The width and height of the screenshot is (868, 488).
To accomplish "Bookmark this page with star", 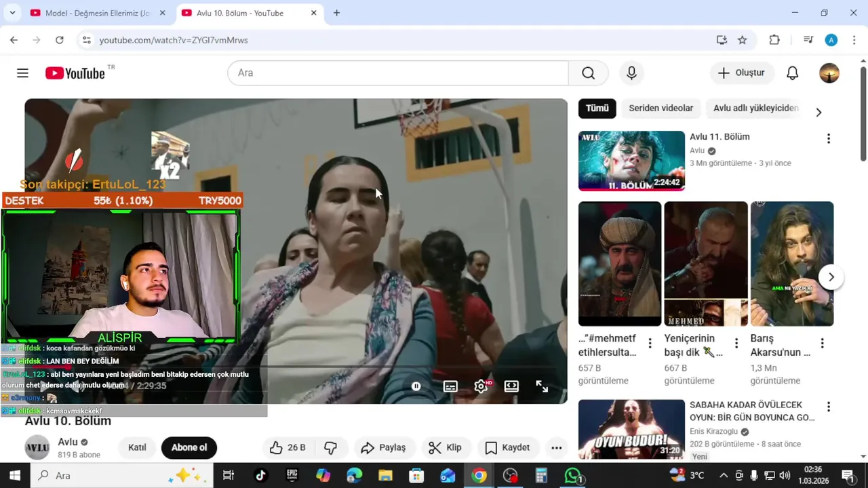I will pyautogui.click(x=743, y=40).
